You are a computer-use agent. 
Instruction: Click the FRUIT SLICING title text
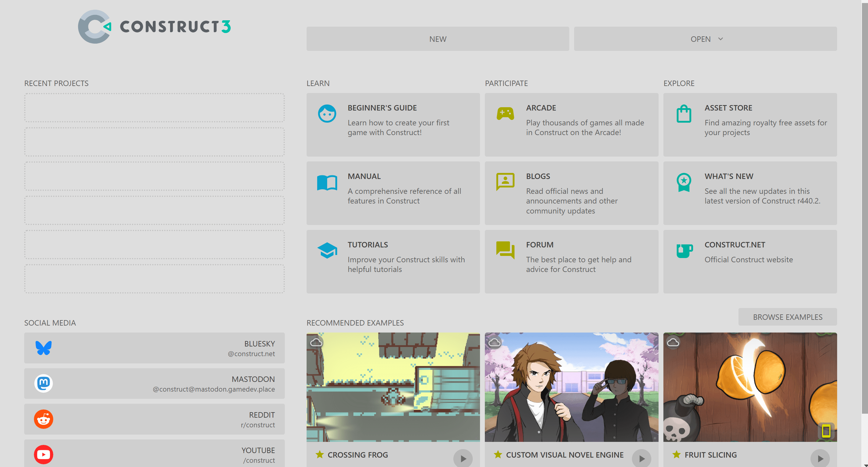[710, 455]
